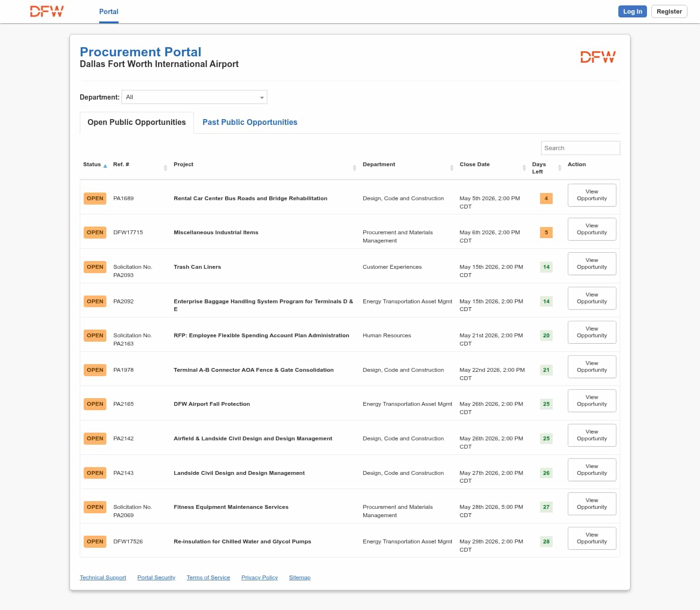View Opportunity for DFW Airport Fall Protection
The height and width of the screenshot is (610, 700).
pos(592,401)
